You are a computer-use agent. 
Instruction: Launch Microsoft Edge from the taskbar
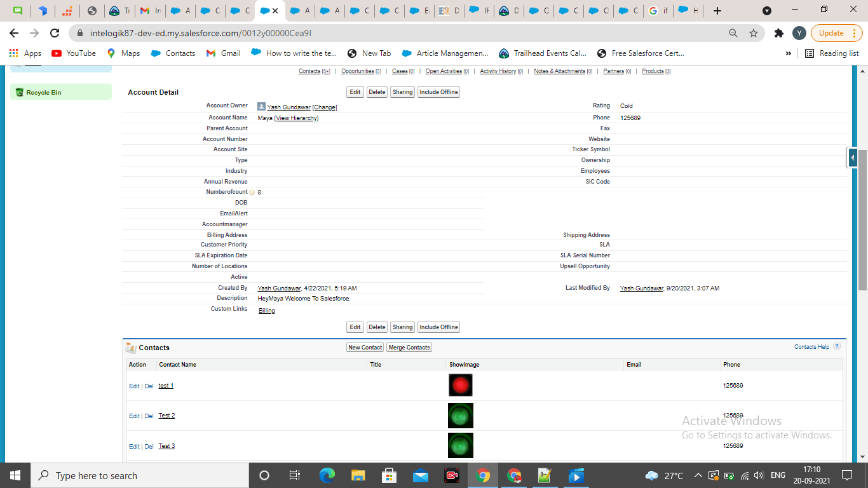click(327, 475)
